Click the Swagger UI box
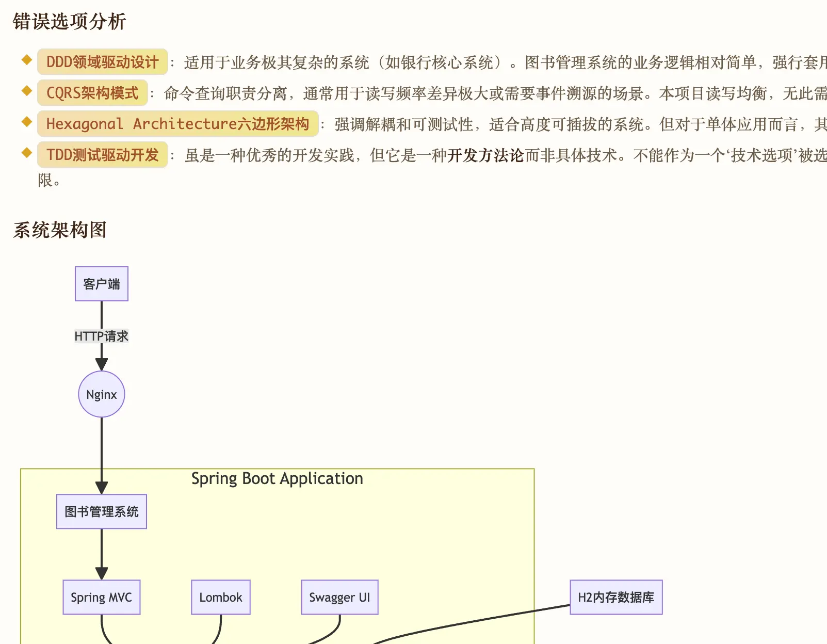827x644 pixels. pos(339,597)
